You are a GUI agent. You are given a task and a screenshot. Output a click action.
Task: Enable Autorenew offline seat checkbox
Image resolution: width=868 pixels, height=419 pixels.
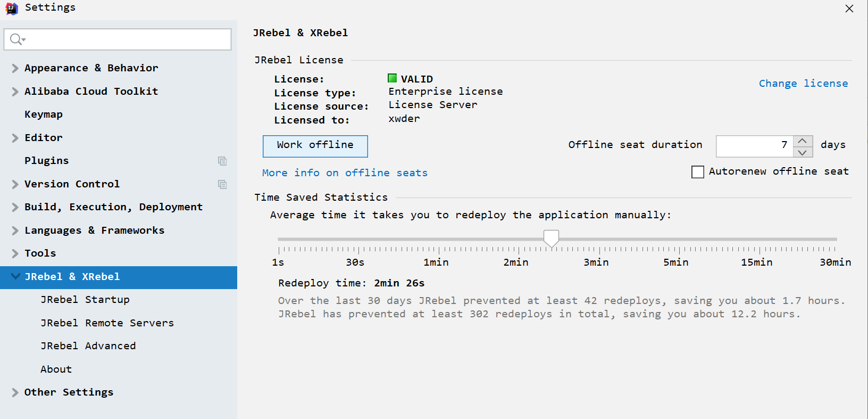pyautogui.click(x=698, y=172)
